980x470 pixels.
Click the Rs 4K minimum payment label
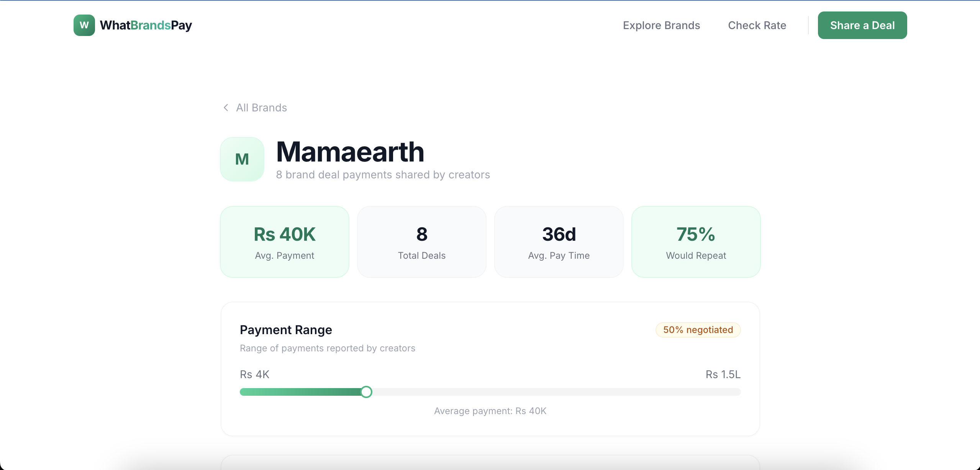(x=254, y=374)
